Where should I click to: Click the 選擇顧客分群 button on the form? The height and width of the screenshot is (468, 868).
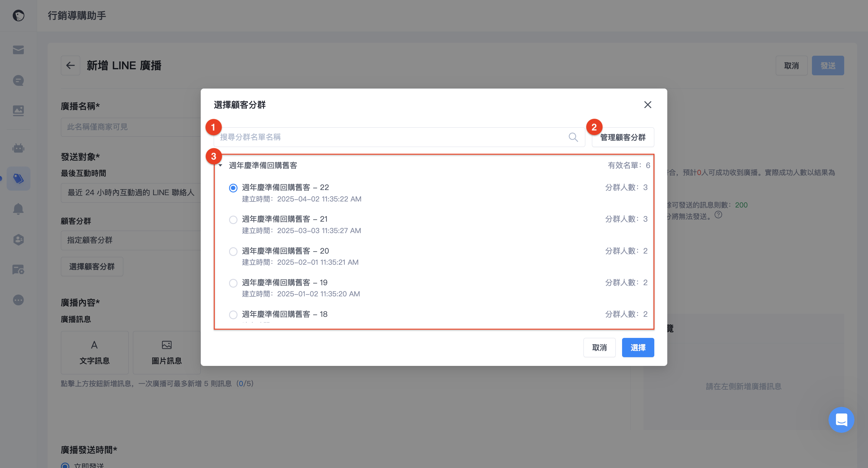pos(92,267)
